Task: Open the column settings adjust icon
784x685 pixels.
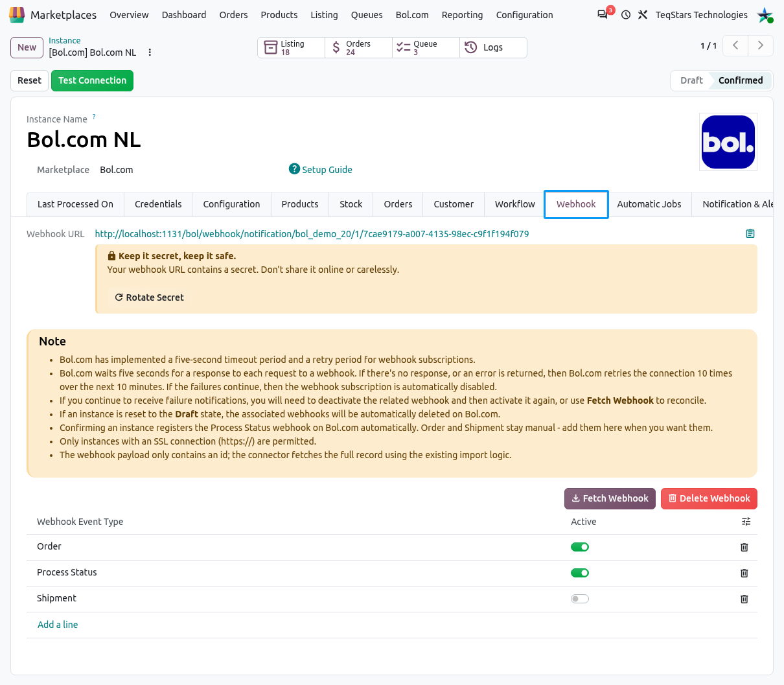Action: 746,522
